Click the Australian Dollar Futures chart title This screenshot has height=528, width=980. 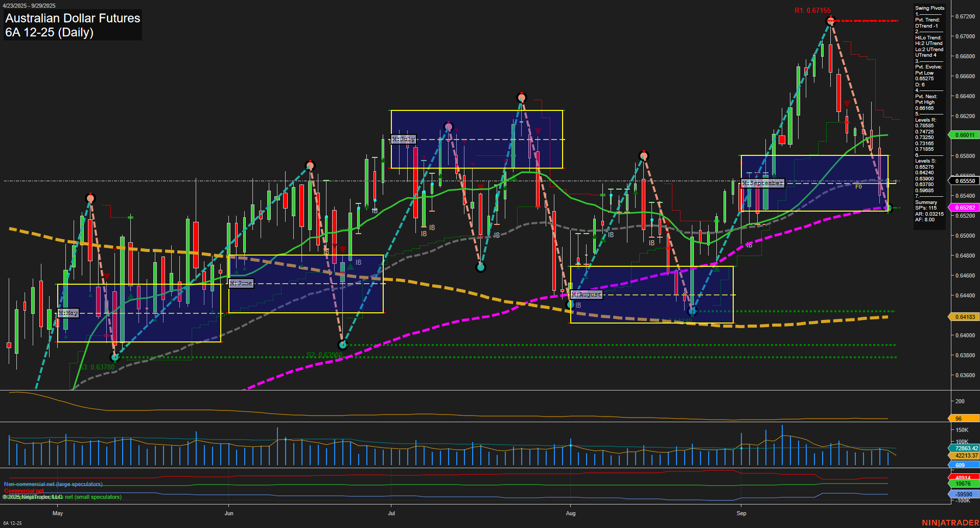[x=72, y=18]
